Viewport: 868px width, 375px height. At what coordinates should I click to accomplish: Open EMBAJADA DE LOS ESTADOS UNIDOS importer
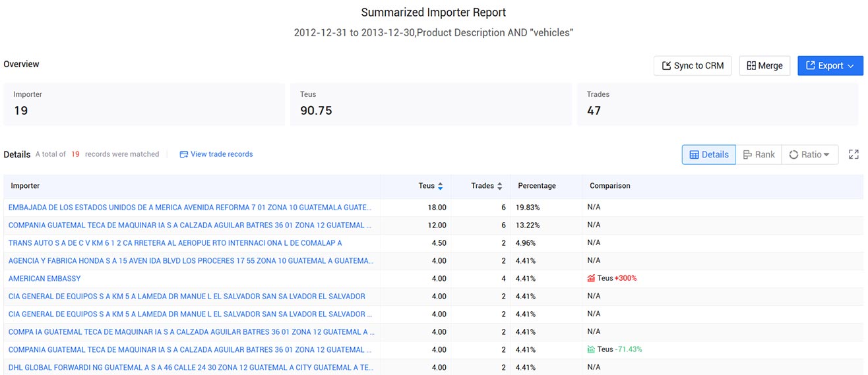190,207
